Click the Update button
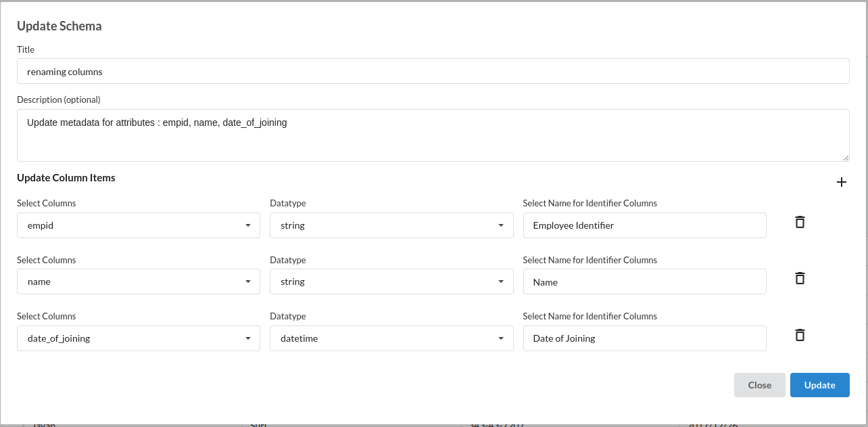 point(820,385)
